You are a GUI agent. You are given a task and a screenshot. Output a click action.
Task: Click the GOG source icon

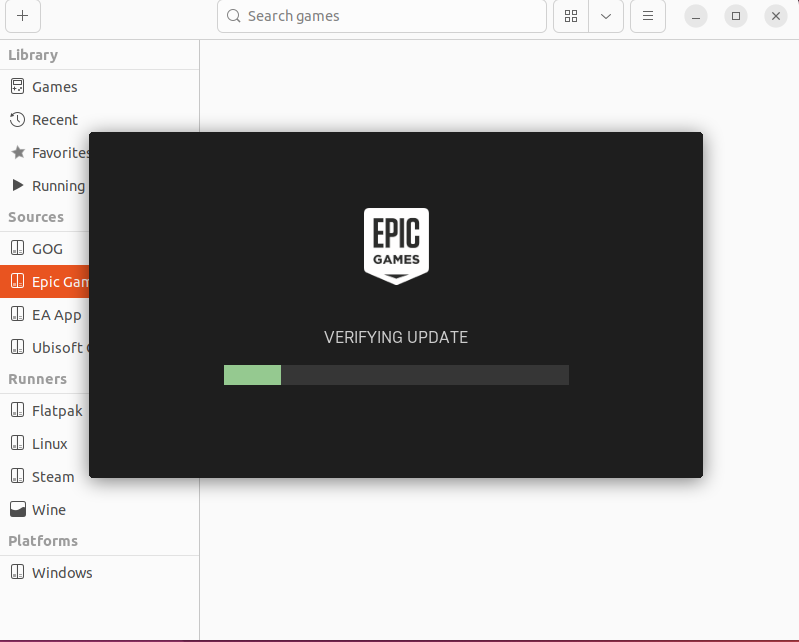(x=17, y=248)
